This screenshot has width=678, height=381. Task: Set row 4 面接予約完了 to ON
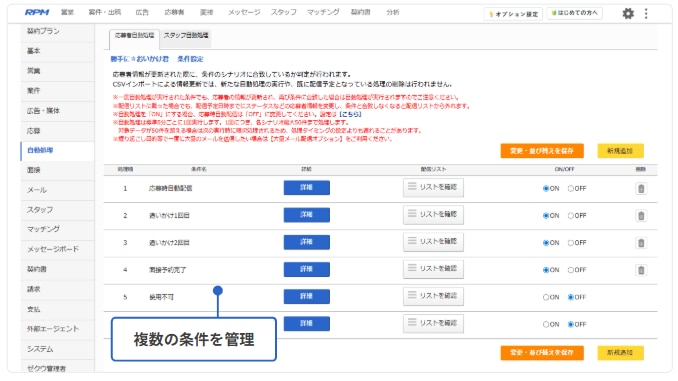pyautogui.click(x=546, y=270)
